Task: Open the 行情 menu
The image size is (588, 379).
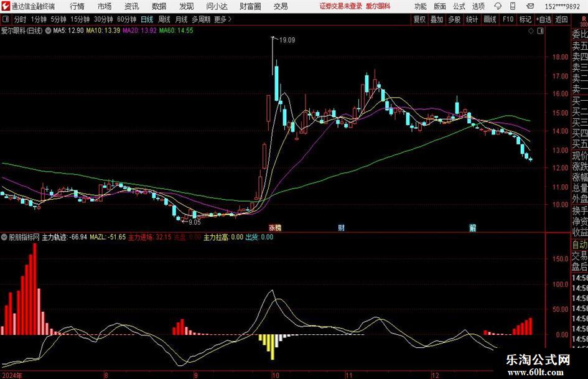Action: pos(77,6)
